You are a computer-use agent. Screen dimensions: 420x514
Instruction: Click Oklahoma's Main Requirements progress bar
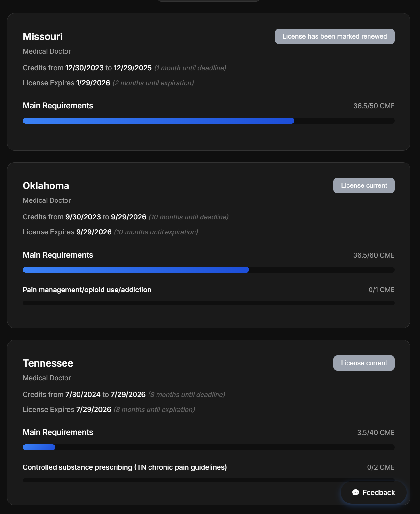click(x=209, y=270)
